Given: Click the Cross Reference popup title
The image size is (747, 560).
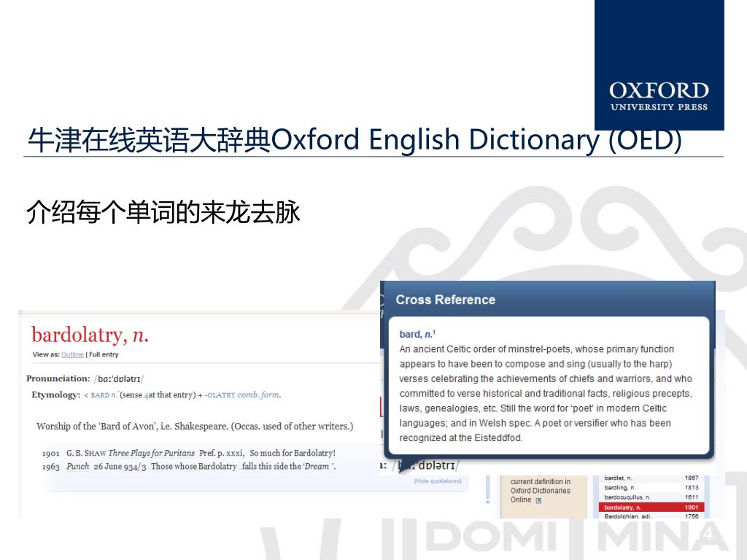Looking at the screenshot, I should click(446, 300).
